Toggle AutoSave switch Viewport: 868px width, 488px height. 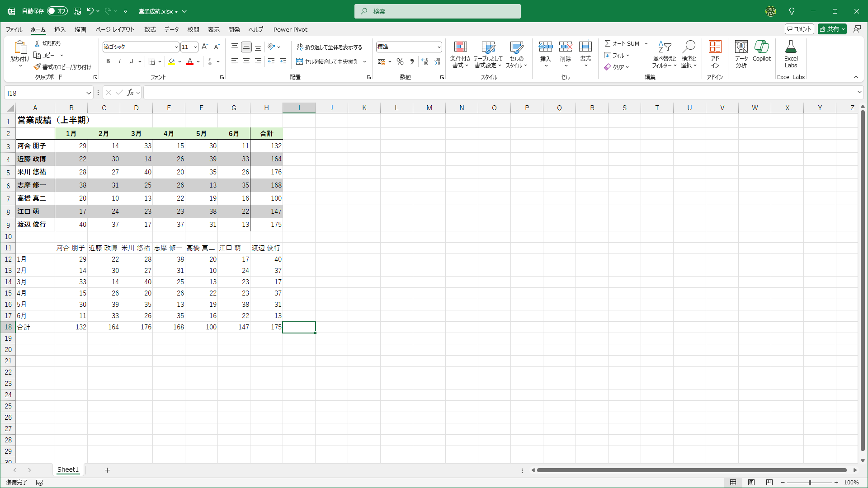click(57, 11)
